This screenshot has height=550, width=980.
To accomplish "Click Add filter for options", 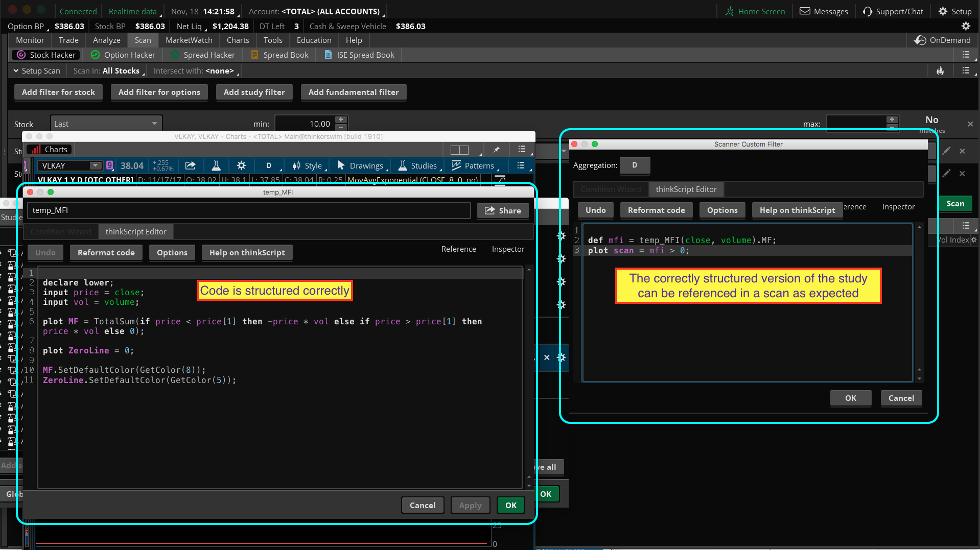I will click(159, 92).
